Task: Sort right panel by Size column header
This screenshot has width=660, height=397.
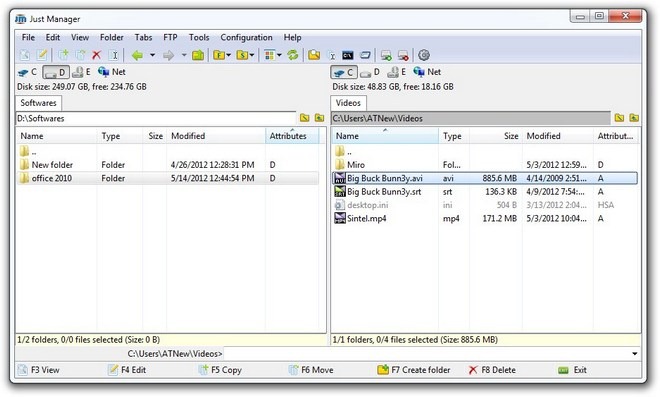Action: pyautogui.click(x=495, y=136)
